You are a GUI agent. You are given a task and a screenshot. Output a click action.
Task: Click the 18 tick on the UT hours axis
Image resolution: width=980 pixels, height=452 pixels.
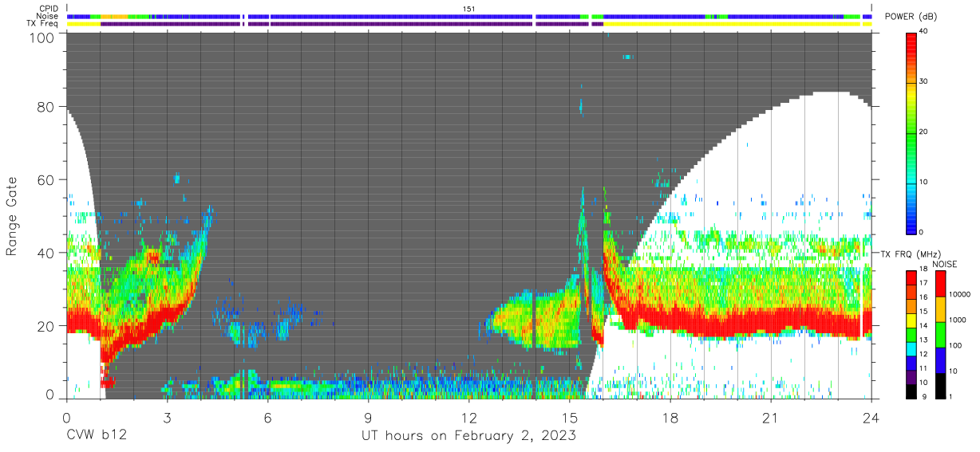[x=670, y=418]
